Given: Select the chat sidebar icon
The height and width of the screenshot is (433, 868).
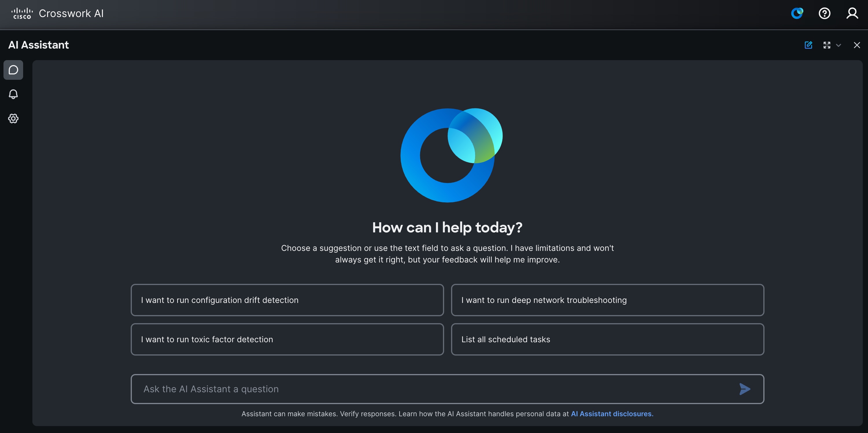Looking at the screenshot, I should (13, 70).
